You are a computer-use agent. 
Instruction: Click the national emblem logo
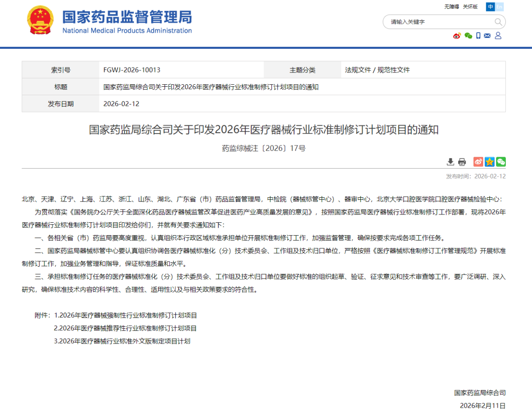click(x=40, y=20)
